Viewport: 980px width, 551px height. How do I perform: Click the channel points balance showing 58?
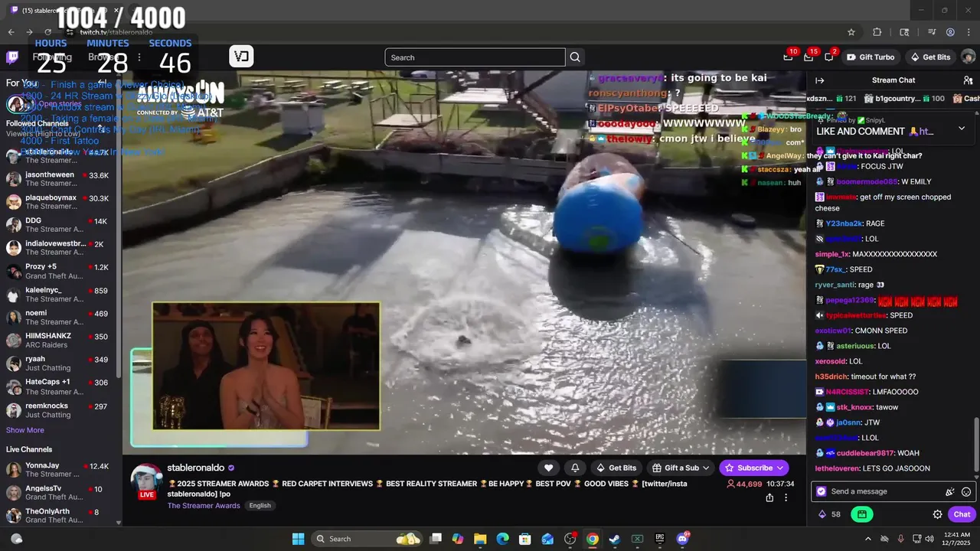click(x=829, y=514)
